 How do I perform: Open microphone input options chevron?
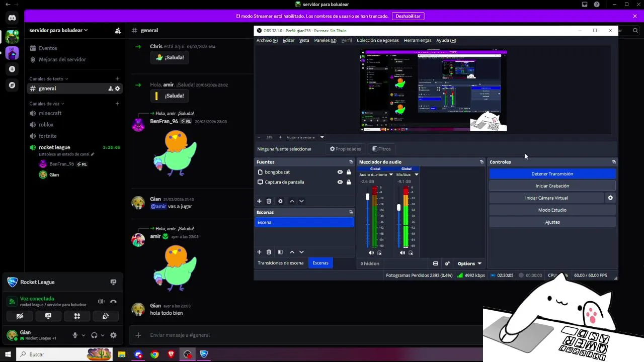[x=84, y=335]
